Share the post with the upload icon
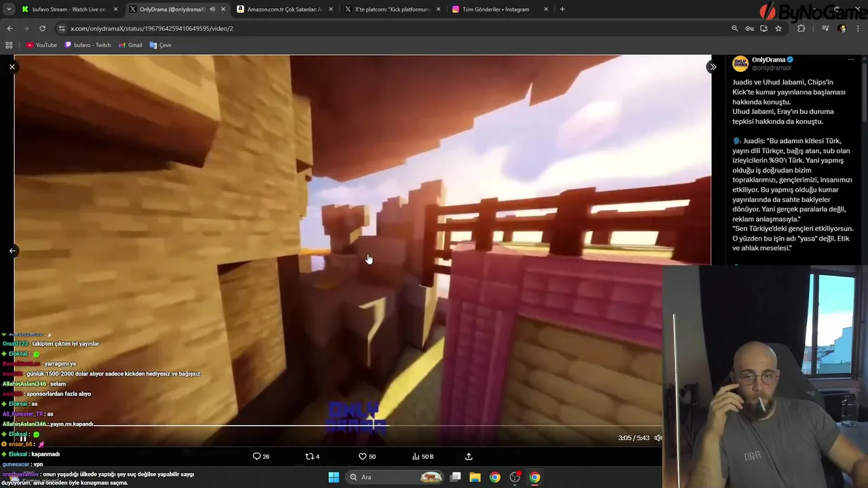Image resolution: width=868 pixels, height=488 pixels. [x=469, y=456]
